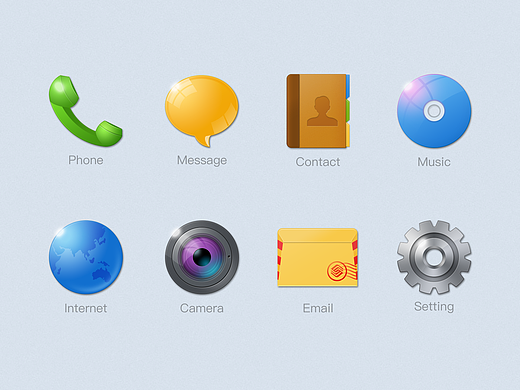The image size is (520, 390).
Task: Open the blue Internet globe icon
Action: coord(86,257)
